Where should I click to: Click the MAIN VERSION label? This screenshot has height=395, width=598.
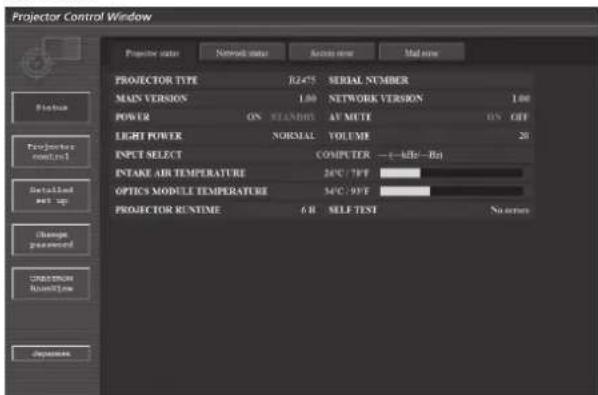pos(151,98)
